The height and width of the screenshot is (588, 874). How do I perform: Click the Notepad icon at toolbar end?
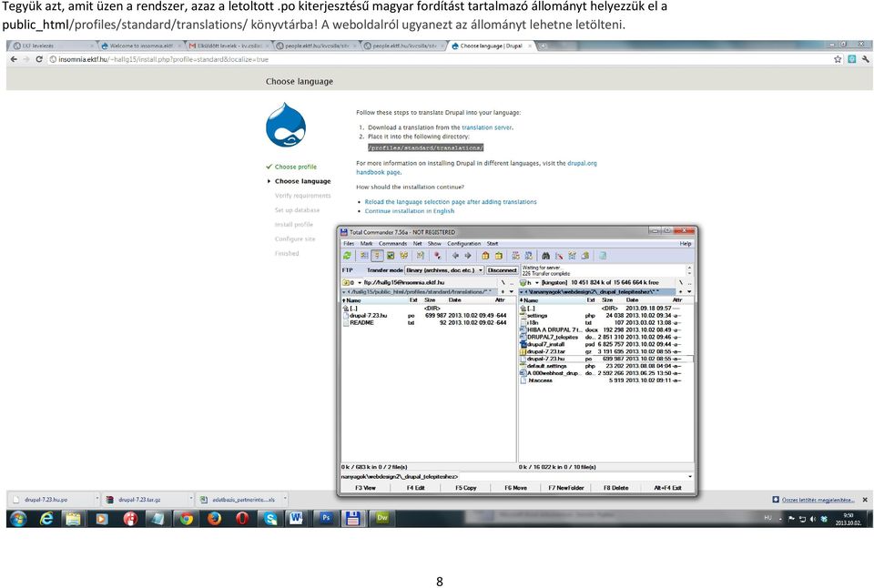603,256
